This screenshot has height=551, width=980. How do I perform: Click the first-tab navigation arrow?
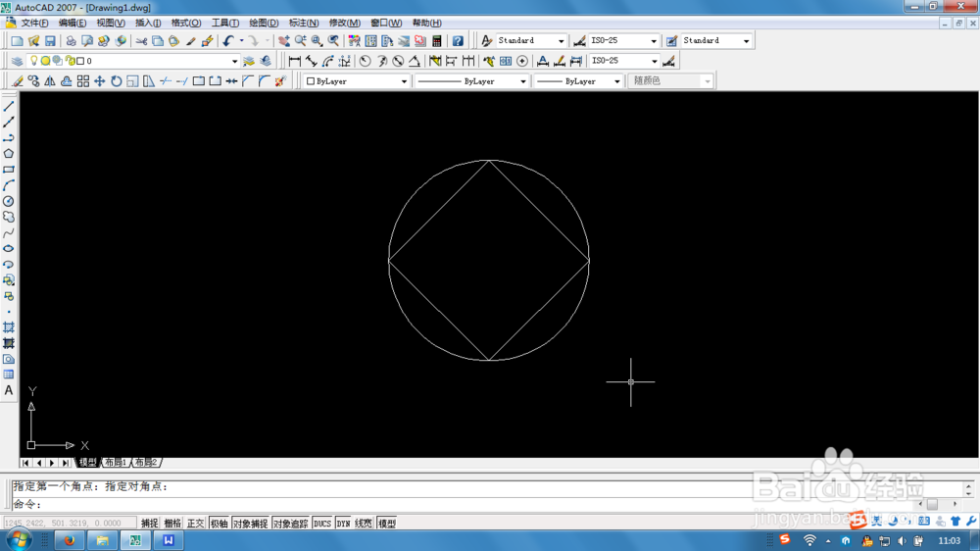click(x=25, y=463)
